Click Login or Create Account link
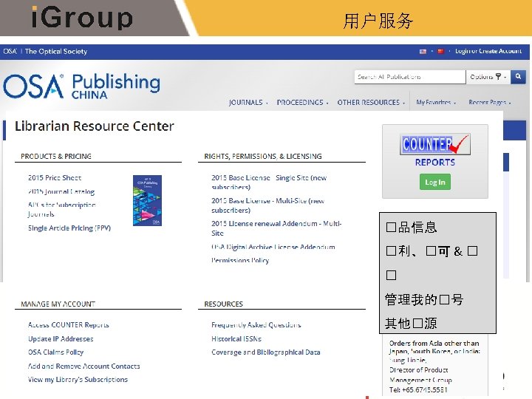The image size is (532, 399). click(x=488, y=51)
